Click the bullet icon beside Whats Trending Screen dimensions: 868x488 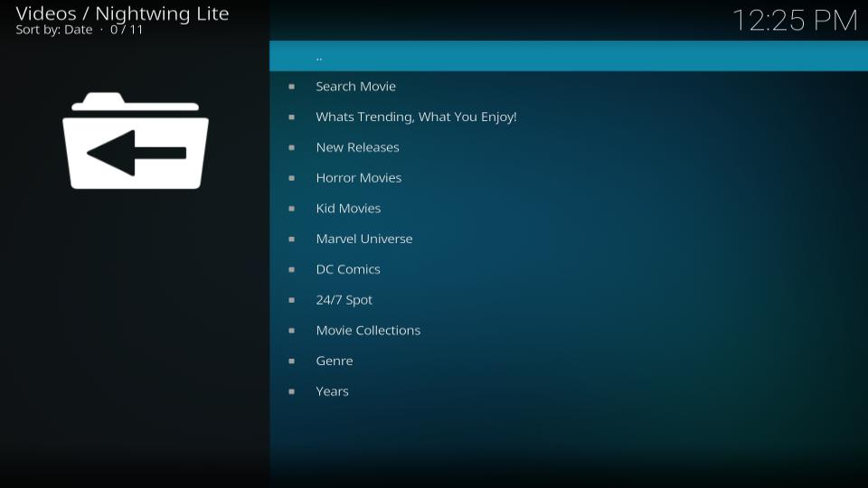tap(292, 117)
